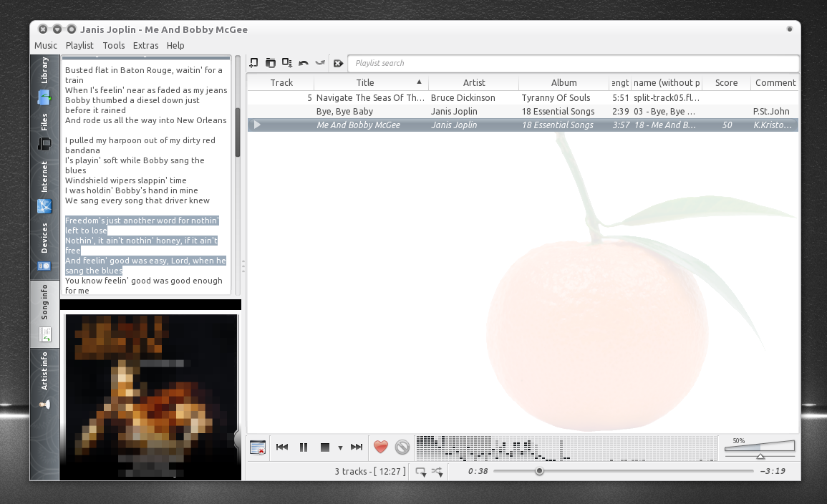Open the Playlist menu

tap(79, 45)
